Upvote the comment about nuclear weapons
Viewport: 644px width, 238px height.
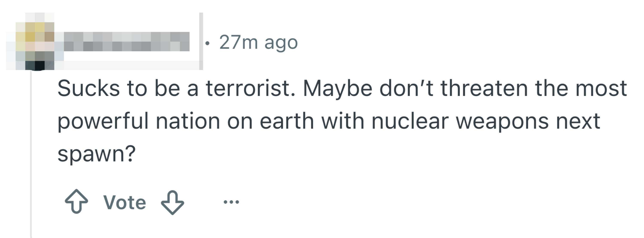pos(76,201)
